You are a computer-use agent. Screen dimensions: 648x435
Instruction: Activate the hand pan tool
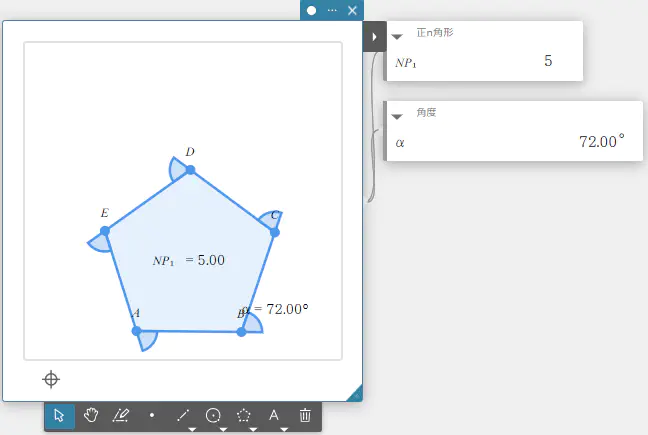click(x=91, y=416)
